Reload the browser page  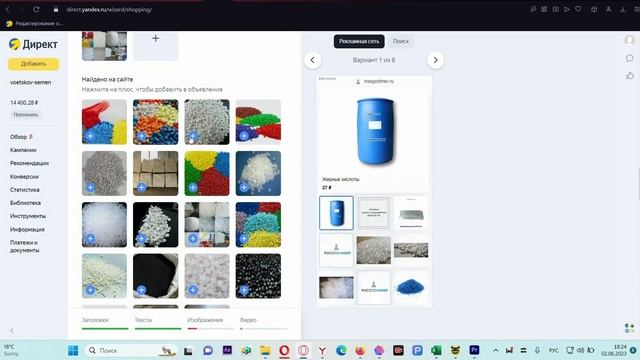tap(36, 9)
